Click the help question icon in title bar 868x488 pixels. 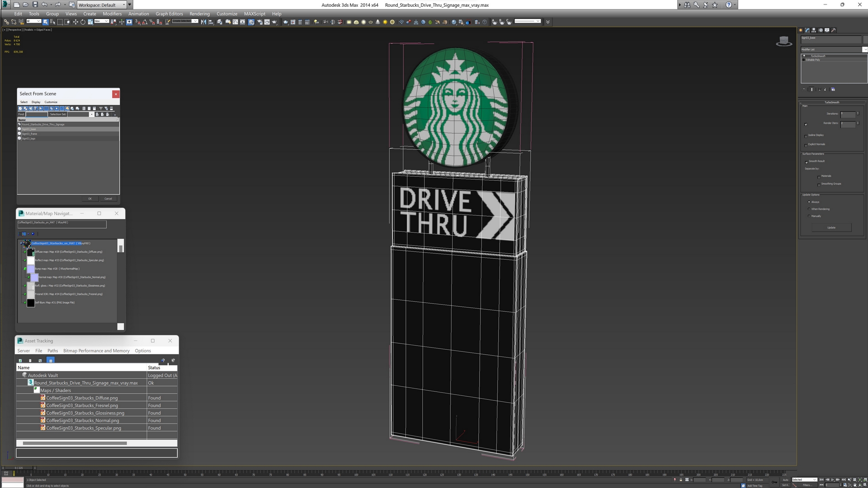point(728,5)
